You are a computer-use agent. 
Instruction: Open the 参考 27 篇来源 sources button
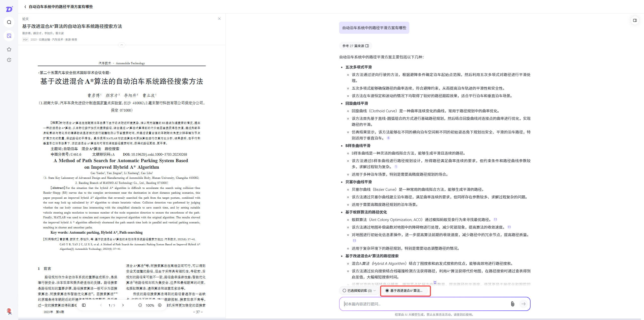pyautogui.click(x=355, y=46)
